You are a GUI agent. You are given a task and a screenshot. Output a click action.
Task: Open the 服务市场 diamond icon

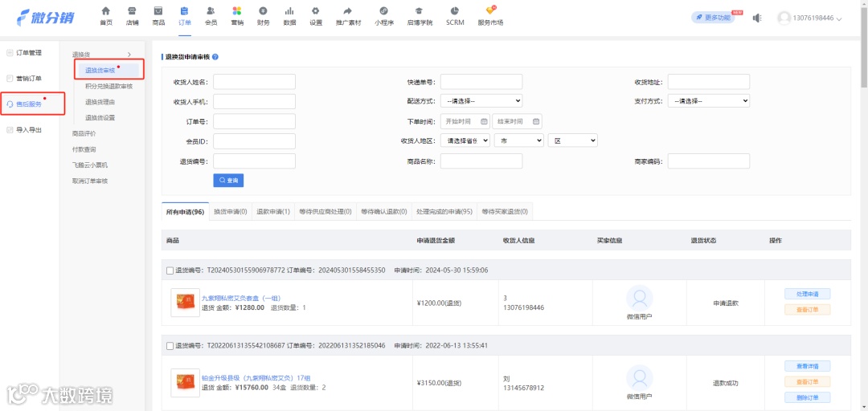(x=490, y=11)
